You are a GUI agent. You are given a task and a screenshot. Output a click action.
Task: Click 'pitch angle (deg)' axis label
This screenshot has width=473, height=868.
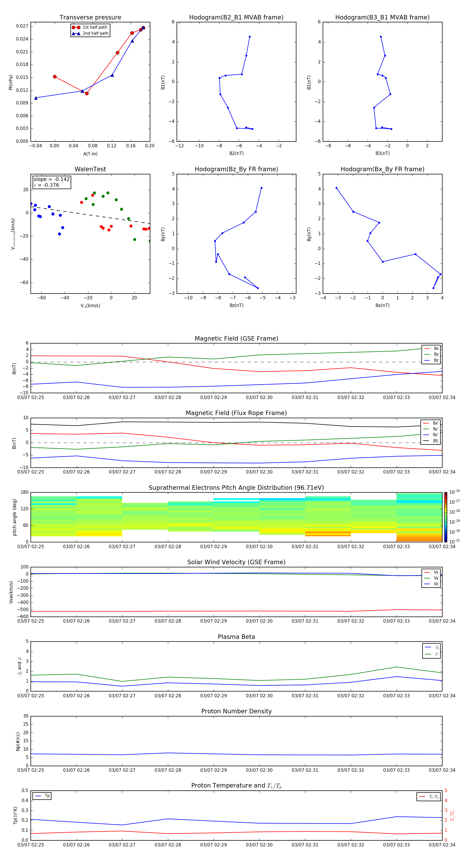pyautogui.click(x=14, y=517)
